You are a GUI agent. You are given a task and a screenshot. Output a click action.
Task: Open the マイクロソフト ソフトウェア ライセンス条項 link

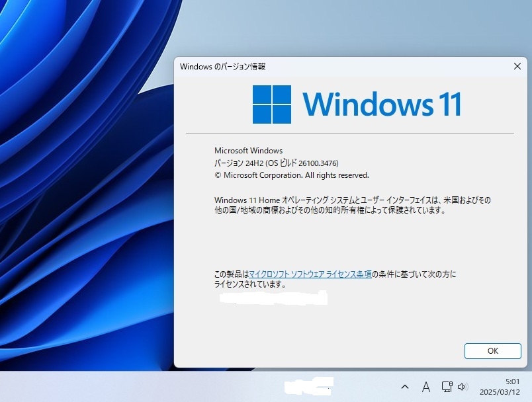(x=310, y=274)
